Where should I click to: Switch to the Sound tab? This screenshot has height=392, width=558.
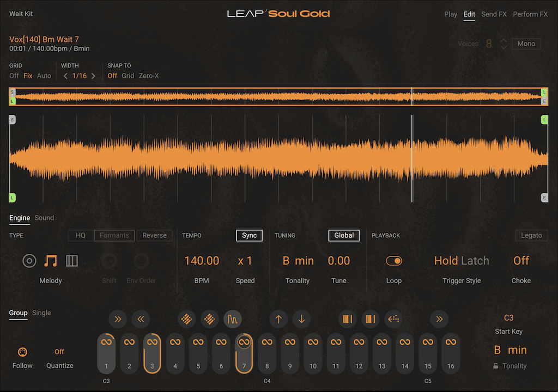pos(44,218)
